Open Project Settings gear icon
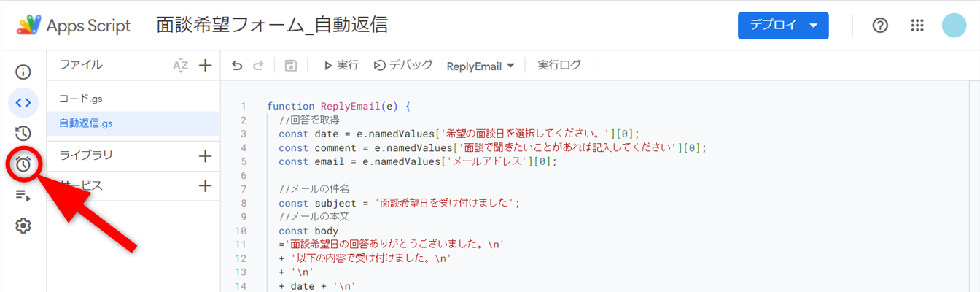The image size is (980, 292). (x=23, y=226)
